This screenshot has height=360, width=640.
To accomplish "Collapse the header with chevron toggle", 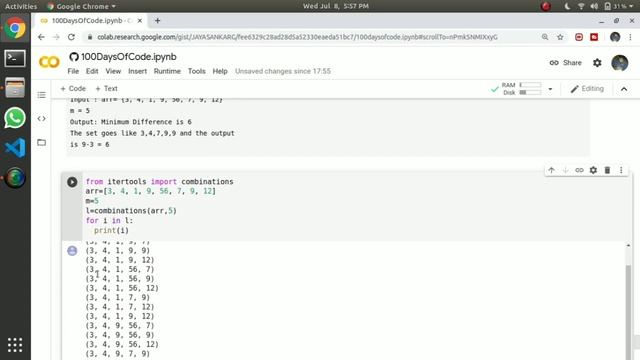I will 624,89.
